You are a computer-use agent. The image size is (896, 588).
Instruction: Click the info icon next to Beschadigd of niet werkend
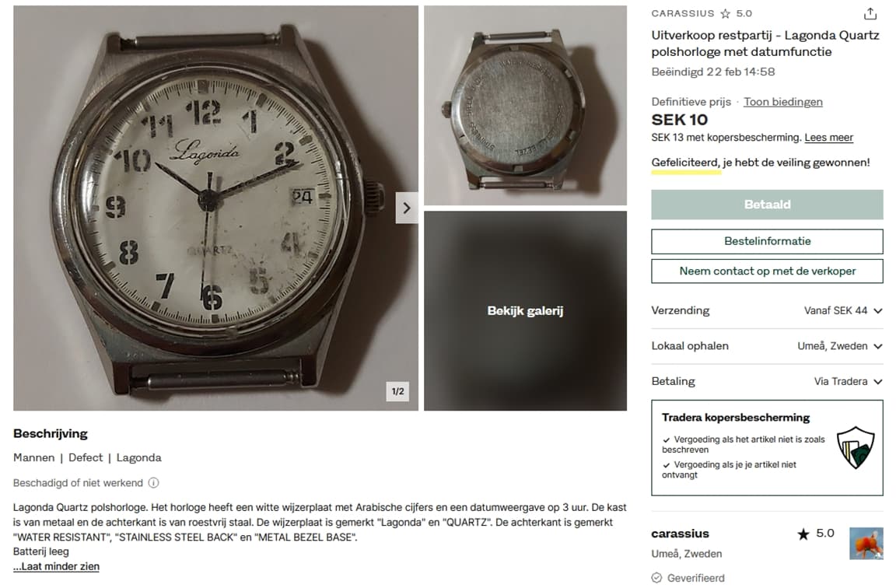(154, 483)
